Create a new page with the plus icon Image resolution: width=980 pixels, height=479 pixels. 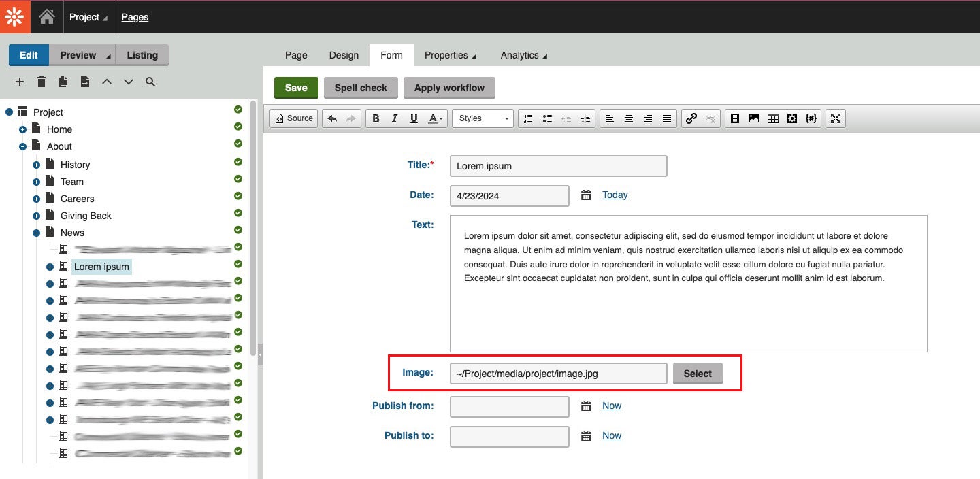coord(19,82)
